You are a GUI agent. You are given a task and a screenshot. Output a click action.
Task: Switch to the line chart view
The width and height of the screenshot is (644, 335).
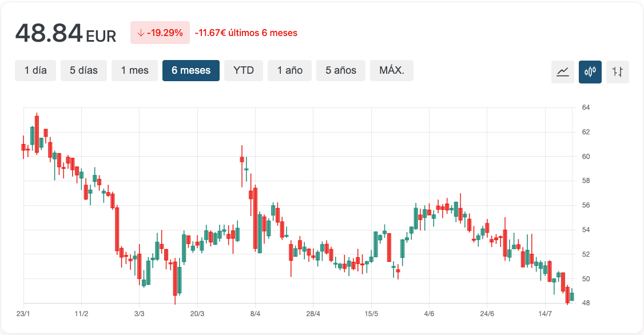[563, 72]
